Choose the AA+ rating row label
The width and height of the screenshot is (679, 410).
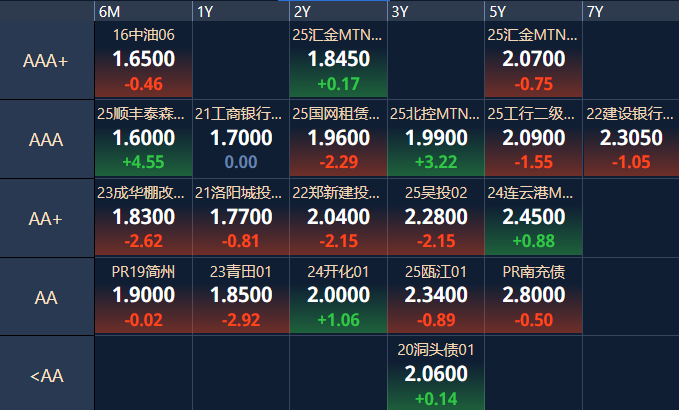tap(46, 218)
